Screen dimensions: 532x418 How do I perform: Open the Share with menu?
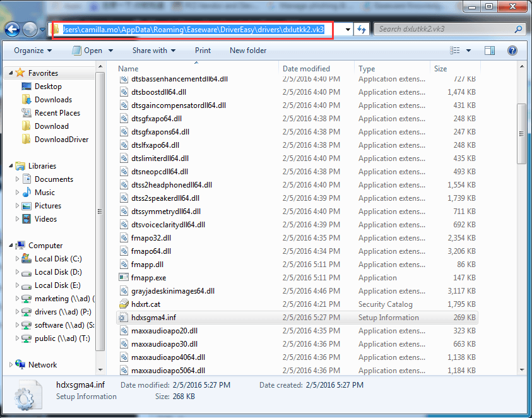(x=153, y=51)
